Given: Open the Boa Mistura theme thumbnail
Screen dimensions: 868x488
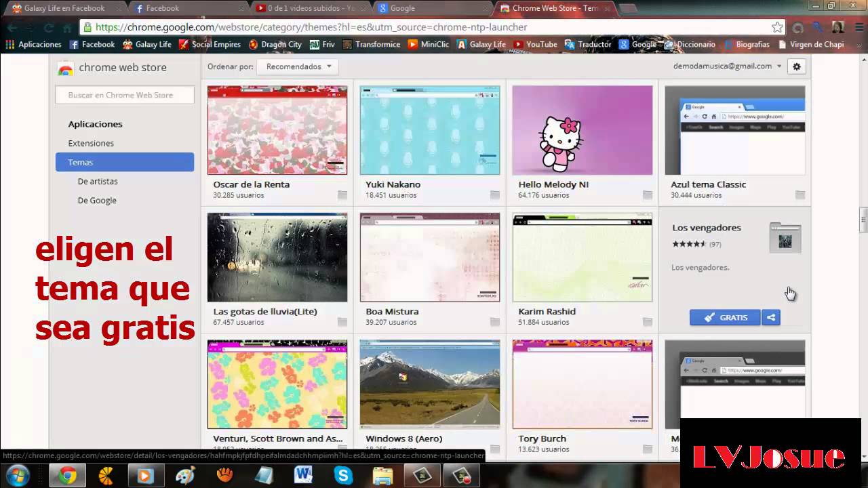Looking at the screenshot, I should pyautogui.click(x=430, y=258).
